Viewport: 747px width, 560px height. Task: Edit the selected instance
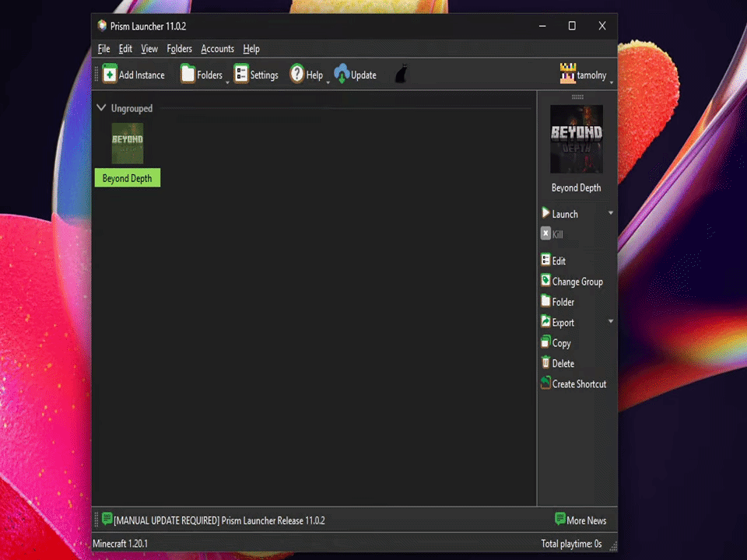tap(553, 261)
